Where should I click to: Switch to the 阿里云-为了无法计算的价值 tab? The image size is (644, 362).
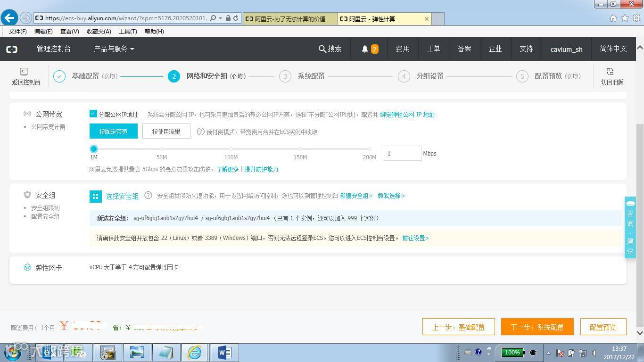pyautogui.click(x=290, y=19)
